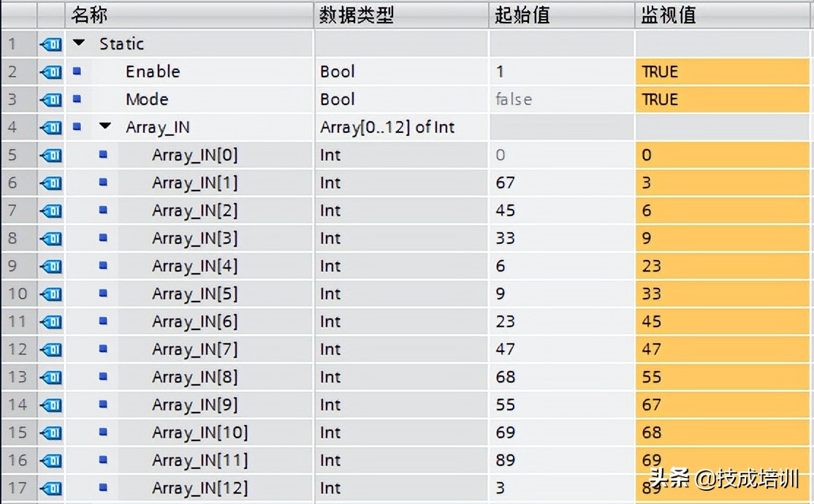Viewport: 814px width, 504px height.
Task: Select the Array_IN[10] element name
Action: [200, 433]
